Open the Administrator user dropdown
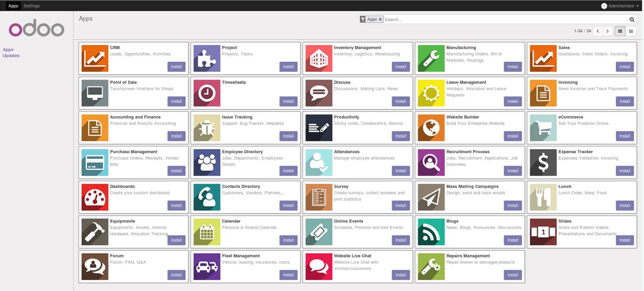This screenshot has width=644, height=291. 620,6
